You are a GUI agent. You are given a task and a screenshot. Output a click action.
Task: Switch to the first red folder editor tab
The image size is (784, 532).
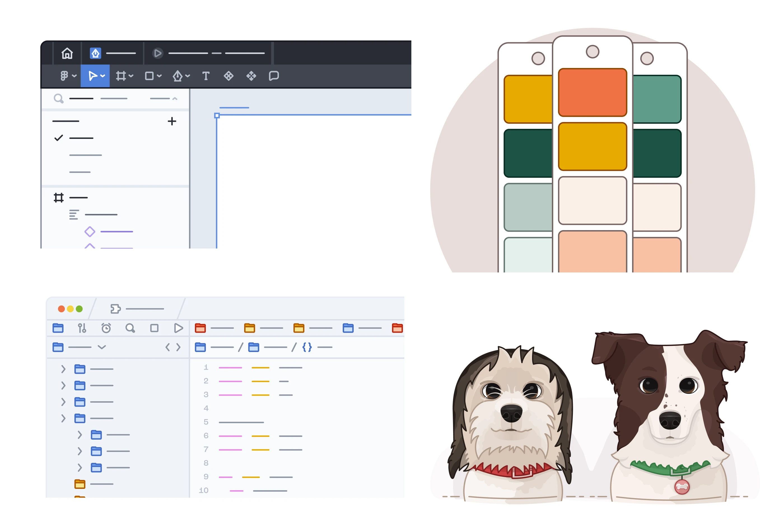click(x=200, y=328)
